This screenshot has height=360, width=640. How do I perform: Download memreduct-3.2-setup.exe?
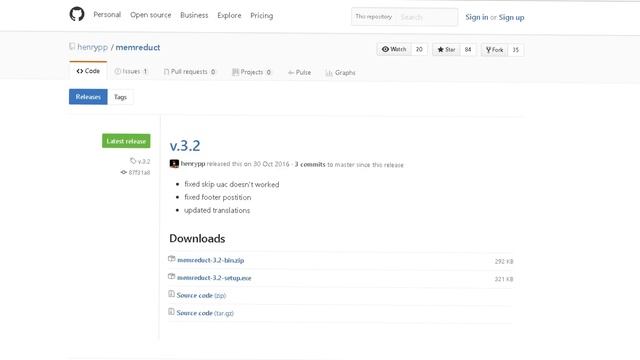214,278
